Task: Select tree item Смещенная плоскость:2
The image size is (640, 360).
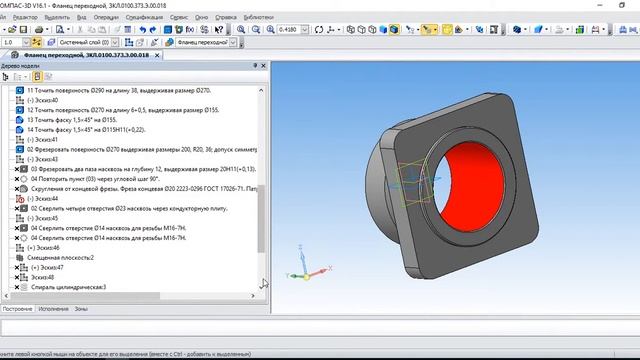Action: click(60, 258)
